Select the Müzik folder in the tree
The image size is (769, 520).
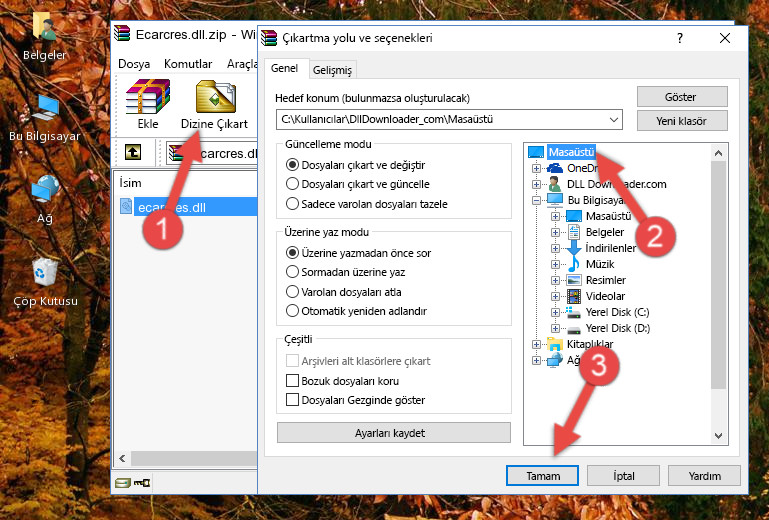click(600, 264)
